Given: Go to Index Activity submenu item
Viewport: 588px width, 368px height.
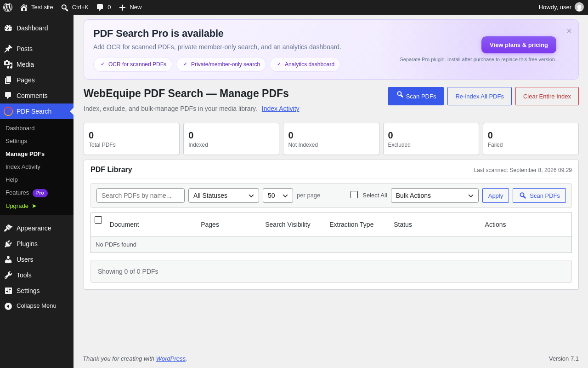Looking at the screenshot, I should tap(23, 167).
